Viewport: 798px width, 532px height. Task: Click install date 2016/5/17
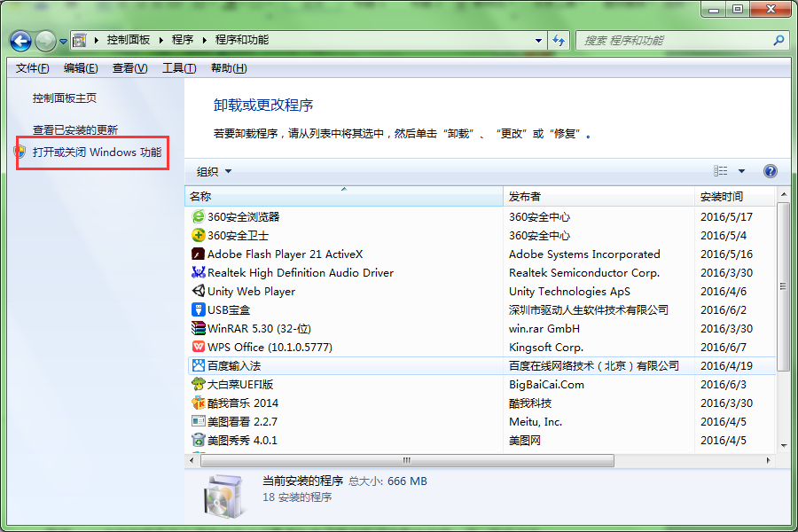726,217
